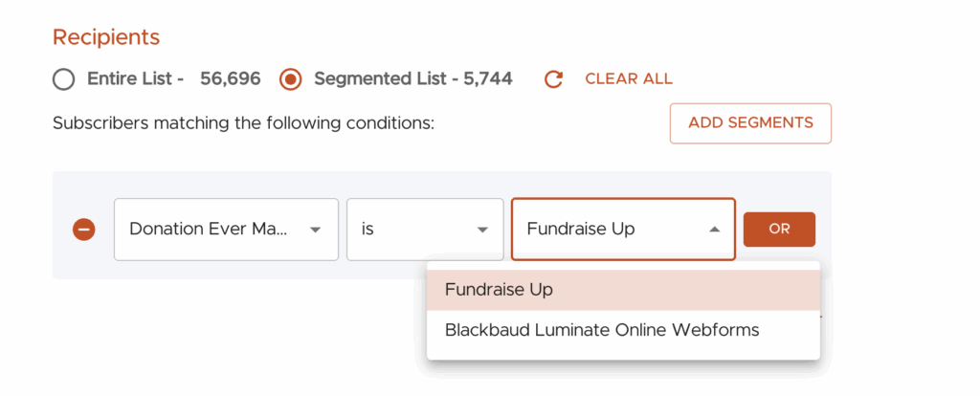Screen dimensions: 980x396
Task: Select the Segmented List radio button
Action: tap(290, 79)
